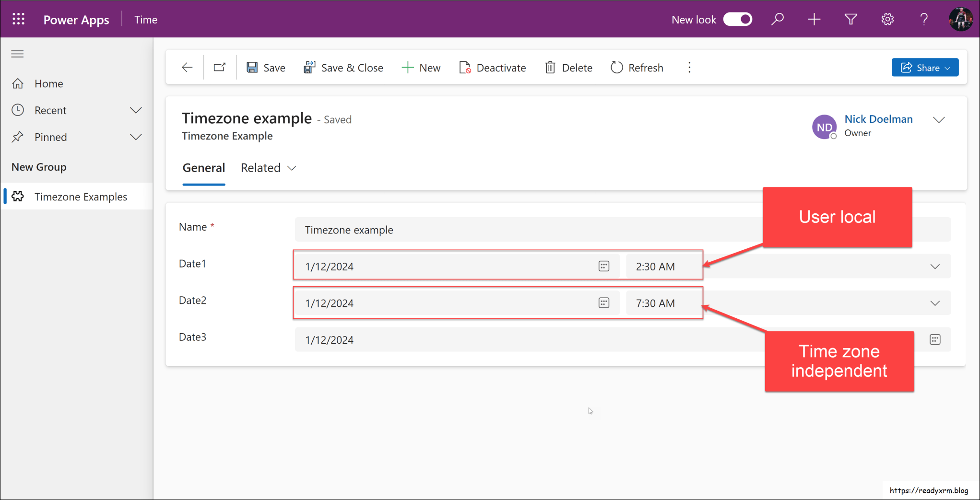Click the Delete trash icon
Image resolution: width=980 pixels, height=500 pixels.
click(x=550, y=67)
